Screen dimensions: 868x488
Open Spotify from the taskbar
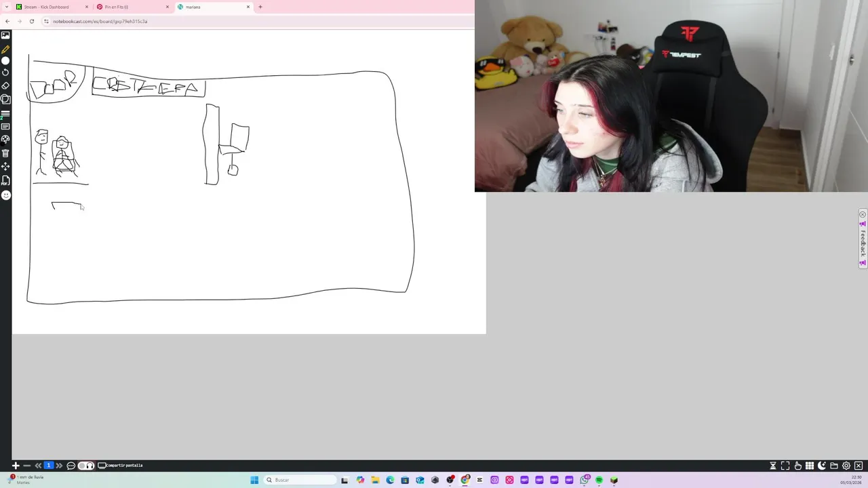[599, 480]
